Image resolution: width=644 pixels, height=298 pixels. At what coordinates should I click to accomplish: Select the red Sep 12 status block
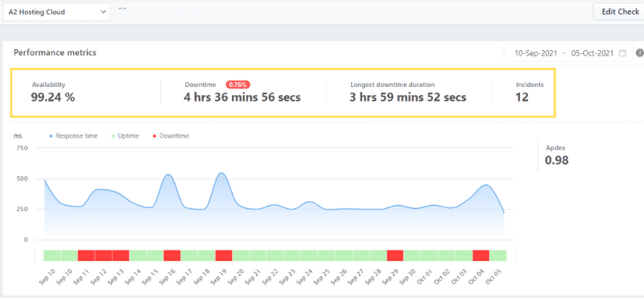(104, 255)
